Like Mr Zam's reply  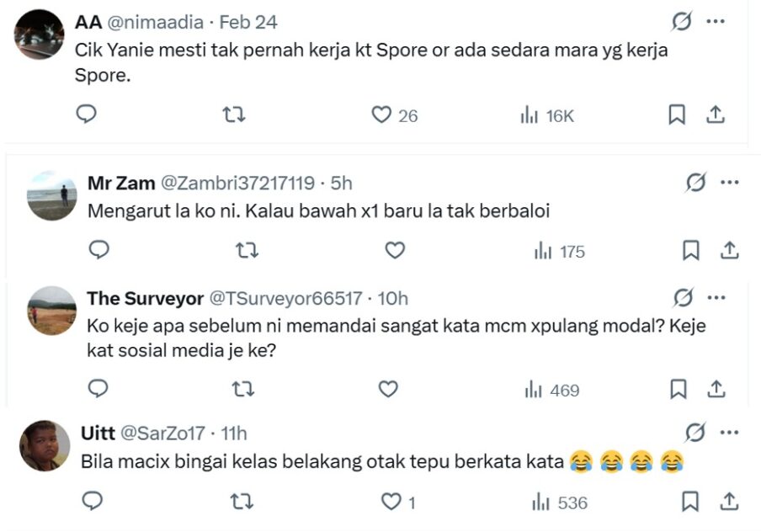coord(394,250)
